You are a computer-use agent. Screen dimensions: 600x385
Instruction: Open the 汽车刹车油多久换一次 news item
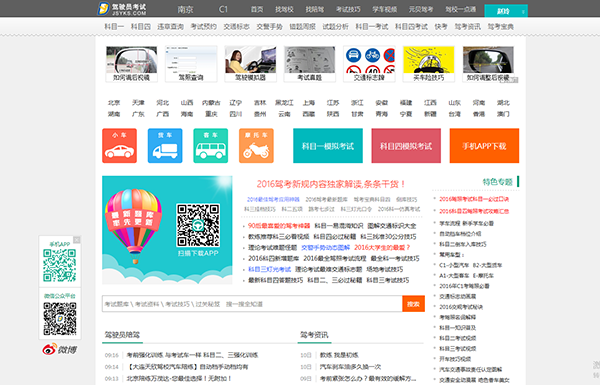click(x=351, y=367)
